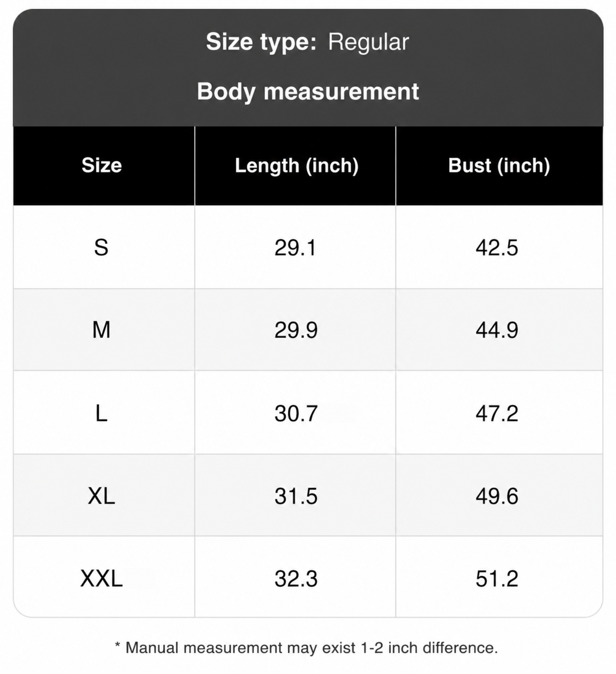Select the XXL size row label
Image resolution: width=616 pixels, height=674 pixels.
click(102, 578)
